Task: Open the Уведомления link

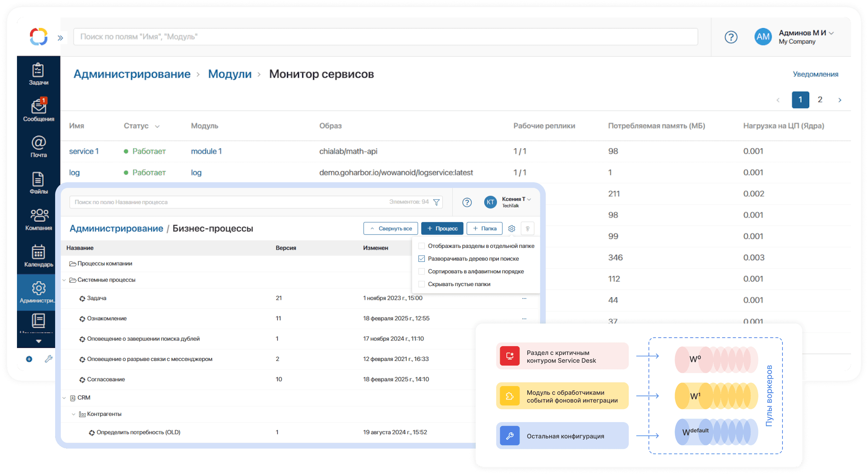Action: 815,74
